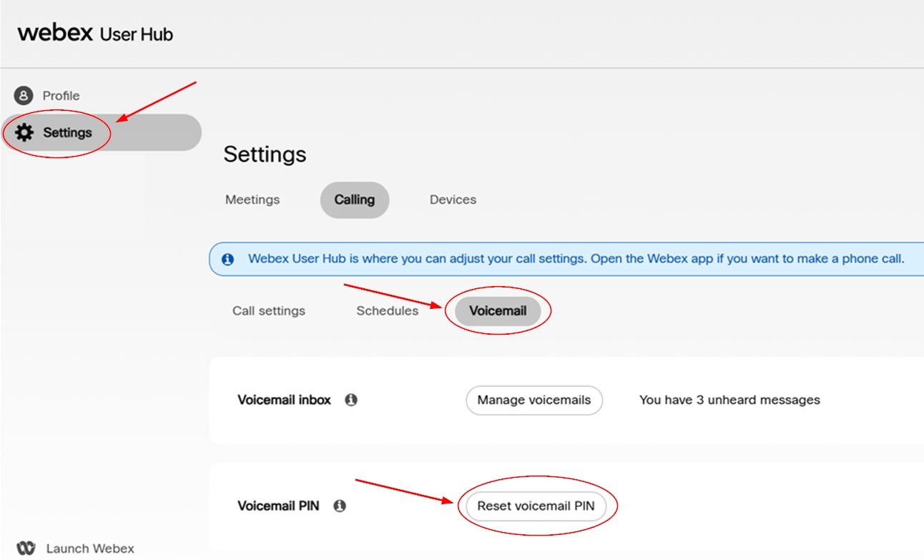
Task: Click the Voicemail inbox label
Action: pos(283,400)
